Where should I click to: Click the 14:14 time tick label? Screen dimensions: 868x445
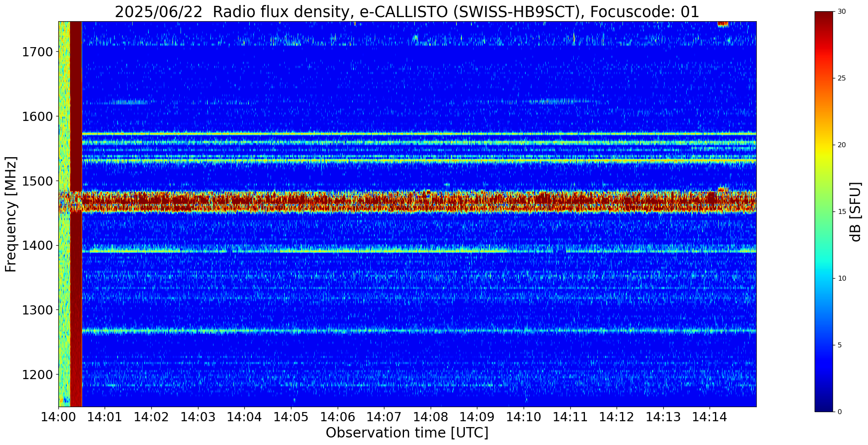pyautogui.click(x=710, y=417)
